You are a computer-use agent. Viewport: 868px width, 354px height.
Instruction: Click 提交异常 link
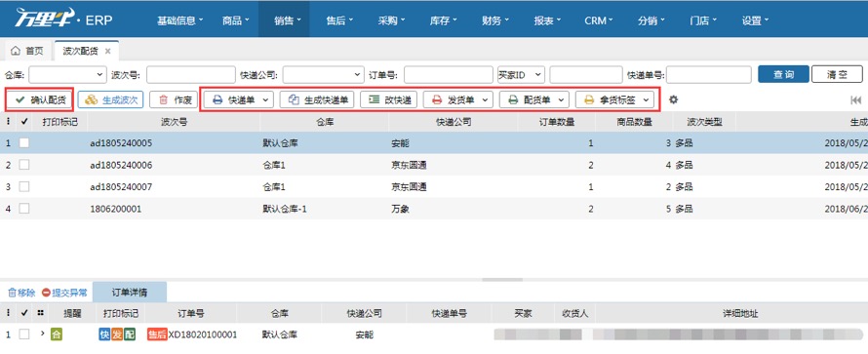point(64,293)
